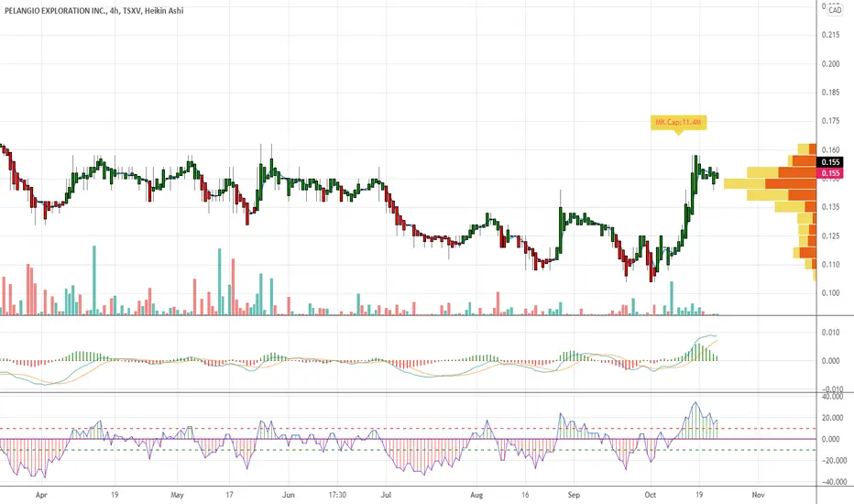Viewport: 854px width, 504px height.
Task: Click the Nov date label
Action: (758, 495)
